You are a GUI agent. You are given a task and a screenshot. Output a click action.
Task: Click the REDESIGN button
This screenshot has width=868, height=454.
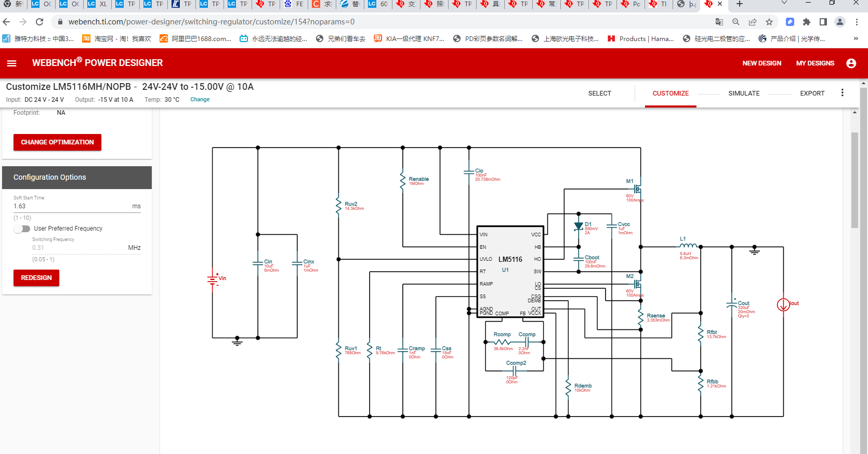(36, 278)
